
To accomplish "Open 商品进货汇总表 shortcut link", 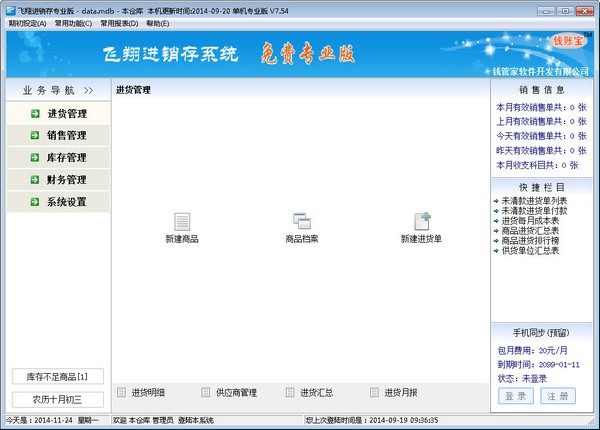I will click(530, 231).
